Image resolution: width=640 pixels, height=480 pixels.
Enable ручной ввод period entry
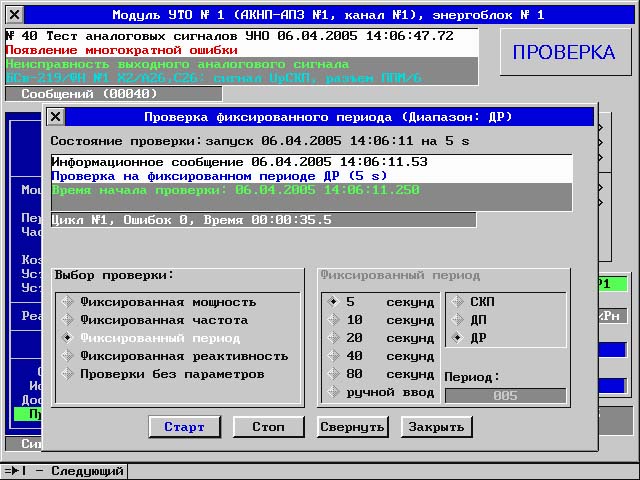point(333,392)
